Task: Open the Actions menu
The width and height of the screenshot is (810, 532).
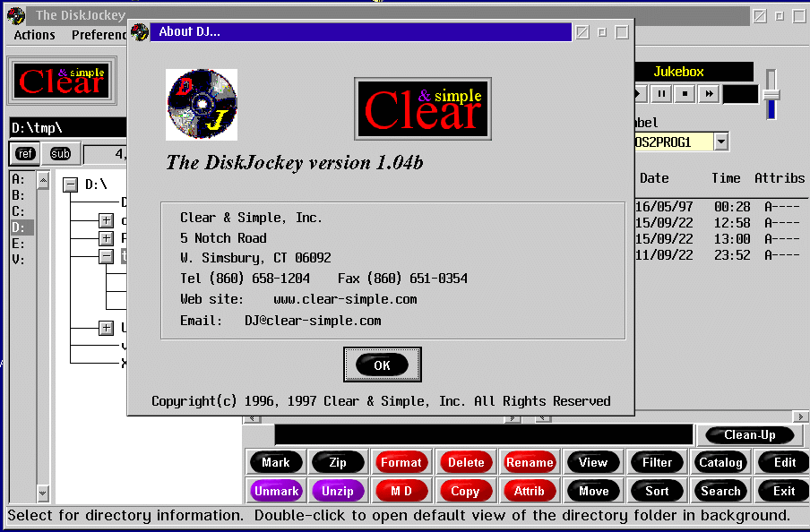Action: coord(35,35)
